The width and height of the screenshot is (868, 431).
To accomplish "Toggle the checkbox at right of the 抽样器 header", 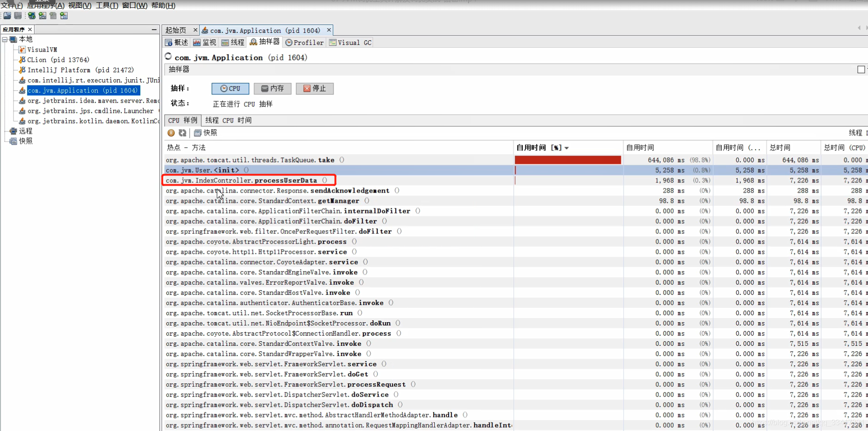I will [x=861, y=69].
